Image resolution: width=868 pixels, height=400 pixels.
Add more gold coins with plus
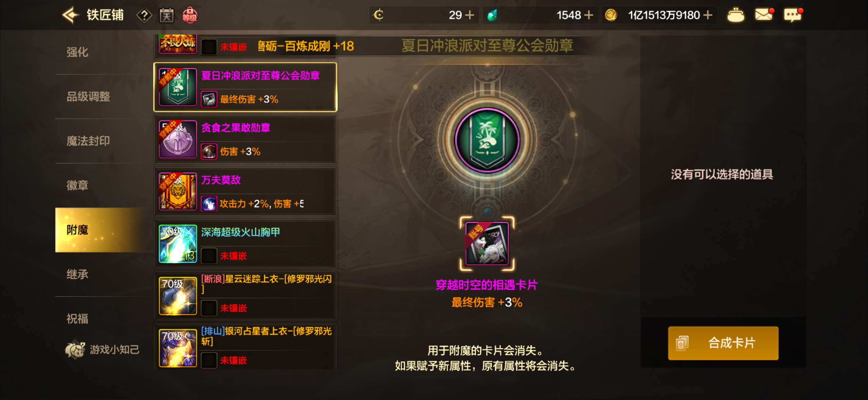[708, 15]
